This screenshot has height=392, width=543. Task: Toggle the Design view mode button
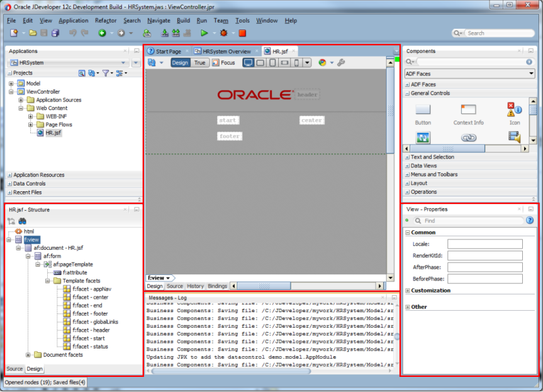pos(180,63)
